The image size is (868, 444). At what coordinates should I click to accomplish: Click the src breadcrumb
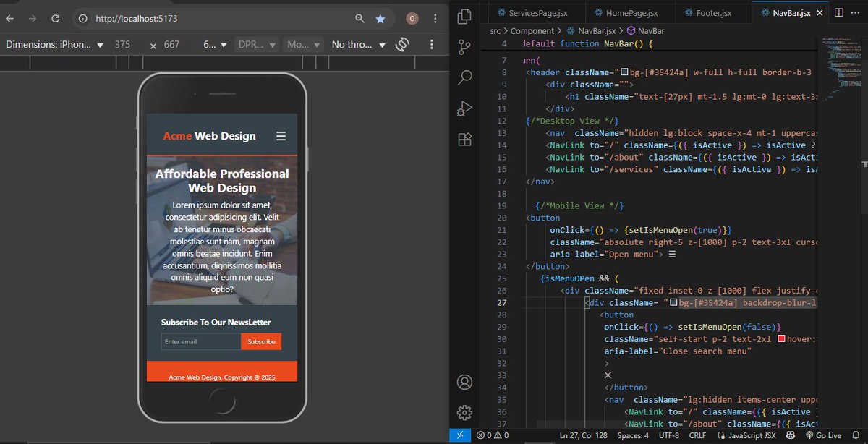(x=495, y=31)
